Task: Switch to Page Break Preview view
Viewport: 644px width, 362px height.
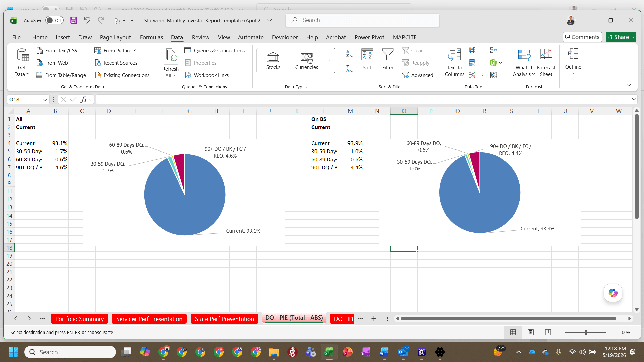Action: [548, 332]
